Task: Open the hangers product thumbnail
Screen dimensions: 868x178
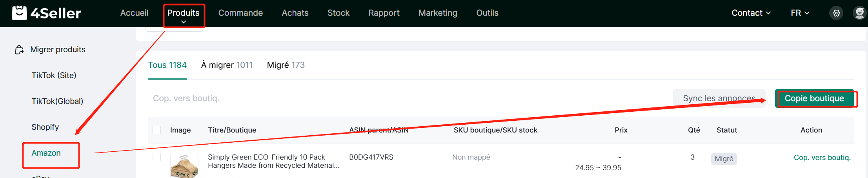Action: click(x=184, y=166)
